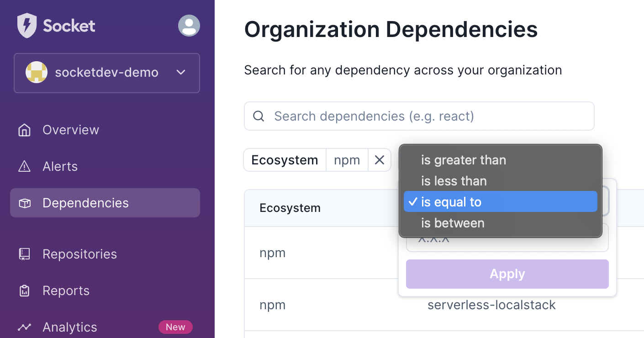Click the Ecosystem column header
644x338 pixels.
[290, 208]
